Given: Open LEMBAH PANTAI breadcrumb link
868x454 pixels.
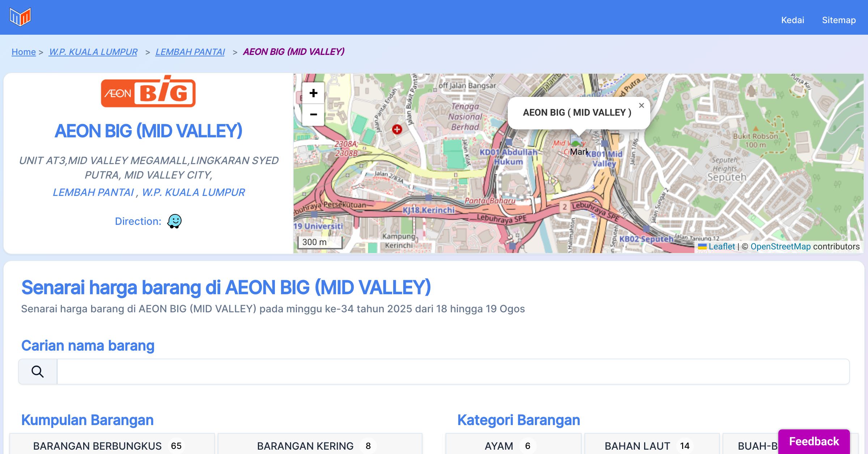Looking at the screenshot, I should tap(190, 52).
